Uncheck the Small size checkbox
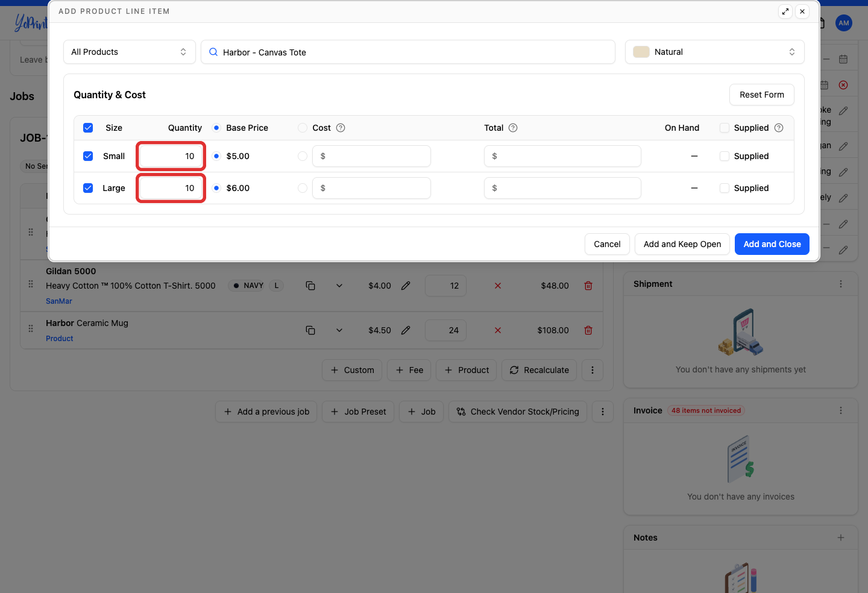Screen dimensions: 868x593 tap(88, 156)
